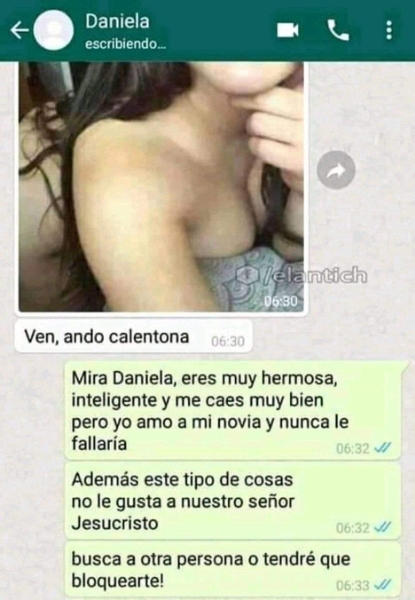415x600 pixels.
Task: Tap the 'escribiendo...' status text
Action: (x=125, y=44)
